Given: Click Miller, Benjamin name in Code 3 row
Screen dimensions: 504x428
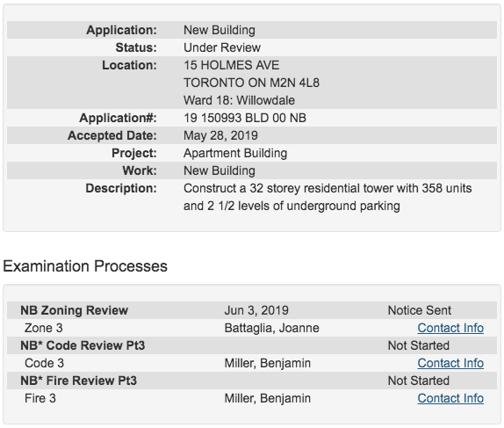Looking at the screenshot, I should tap(268, 363).
